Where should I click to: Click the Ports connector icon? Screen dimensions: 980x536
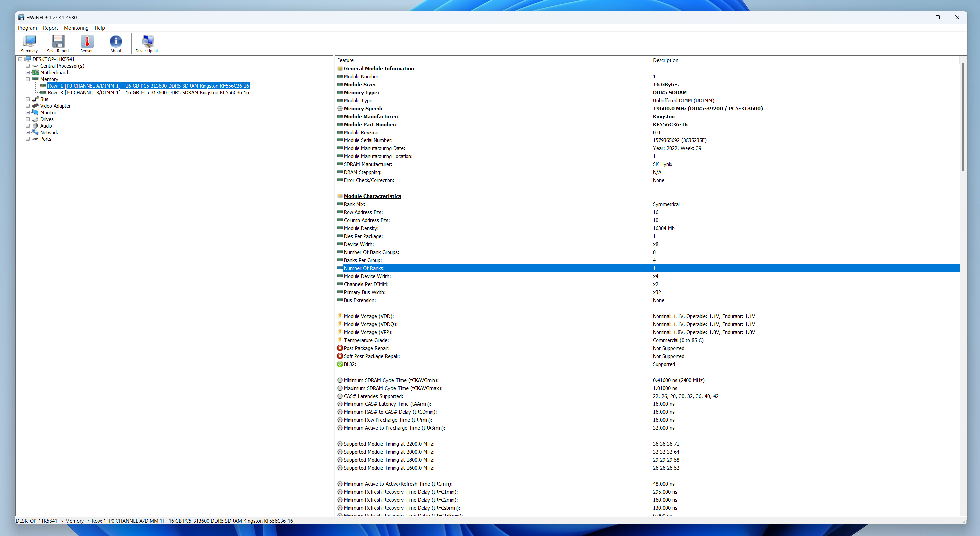tap(35, 139)
